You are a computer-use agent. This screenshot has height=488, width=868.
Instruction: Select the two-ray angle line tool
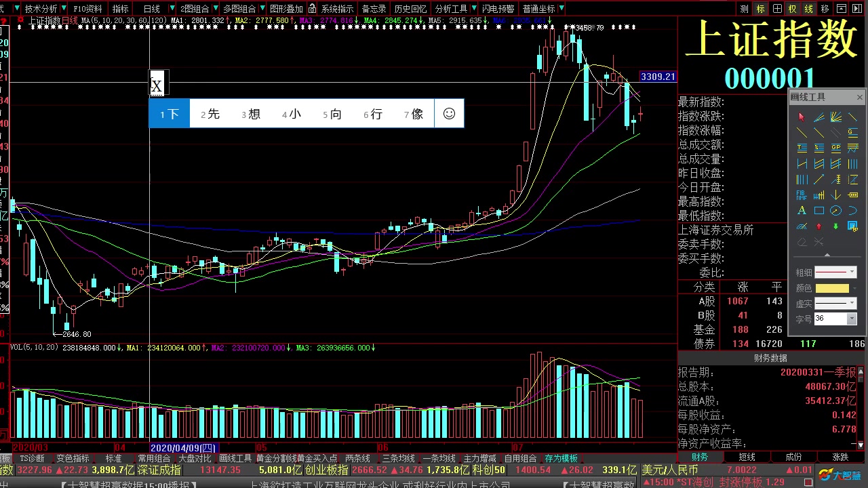tap(819, 117)
